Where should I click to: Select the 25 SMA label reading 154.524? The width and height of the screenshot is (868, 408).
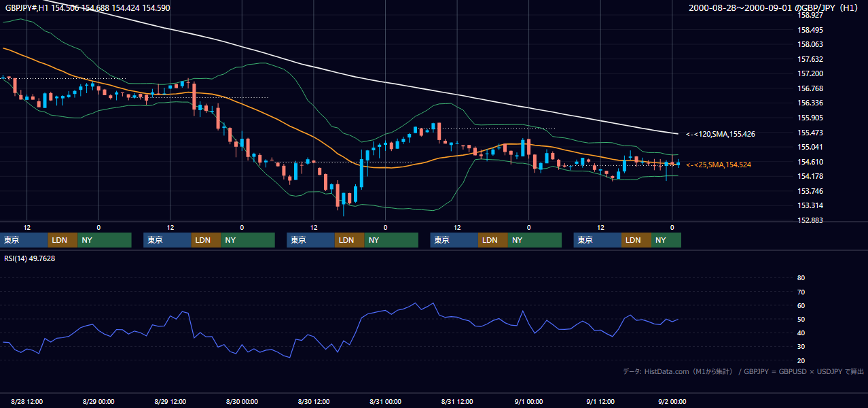pos(719,165)
